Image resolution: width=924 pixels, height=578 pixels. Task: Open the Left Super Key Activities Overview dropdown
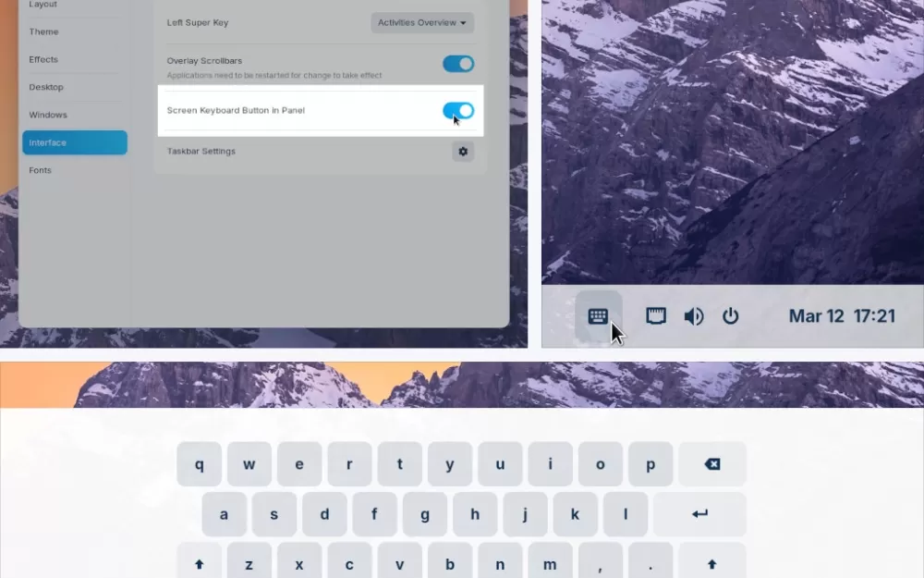pyautogui.click(x=421, y=22)
